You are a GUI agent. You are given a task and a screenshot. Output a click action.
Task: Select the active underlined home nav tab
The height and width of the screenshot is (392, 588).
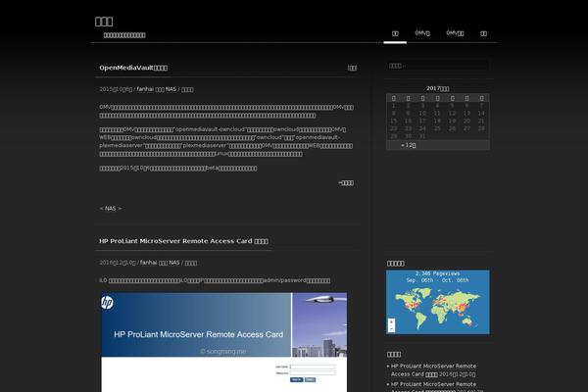click(395, 33)
